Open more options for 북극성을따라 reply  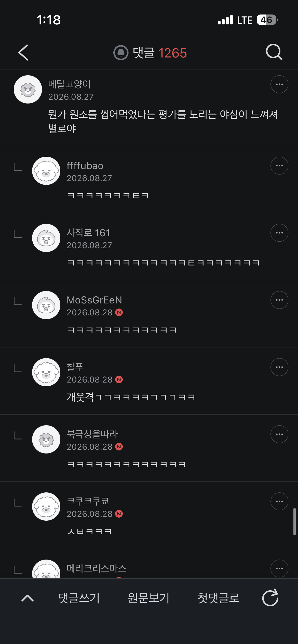click(x=279, y=434)
